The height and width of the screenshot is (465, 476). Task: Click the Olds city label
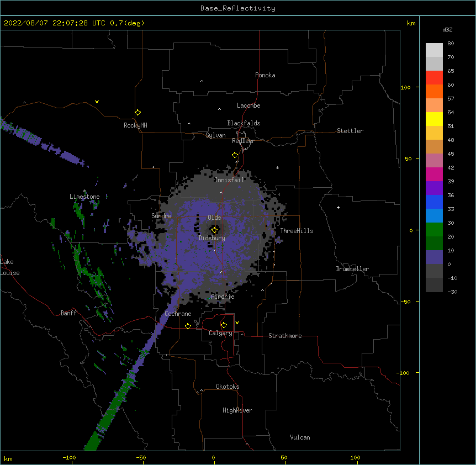(x=214, y=218)
